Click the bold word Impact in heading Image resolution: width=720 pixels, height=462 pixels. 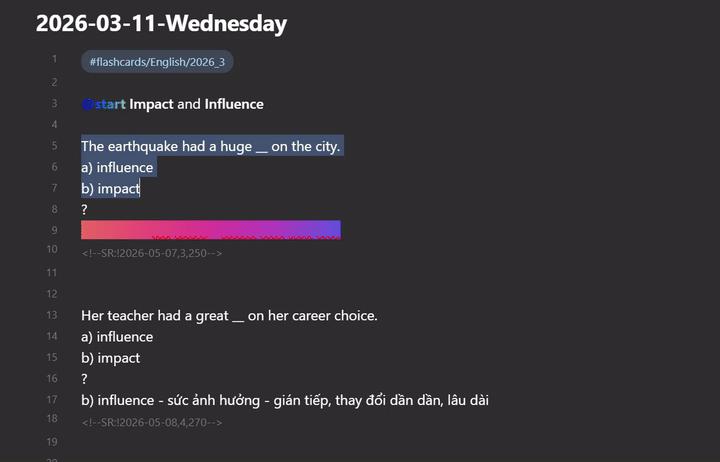click(151, 104)
